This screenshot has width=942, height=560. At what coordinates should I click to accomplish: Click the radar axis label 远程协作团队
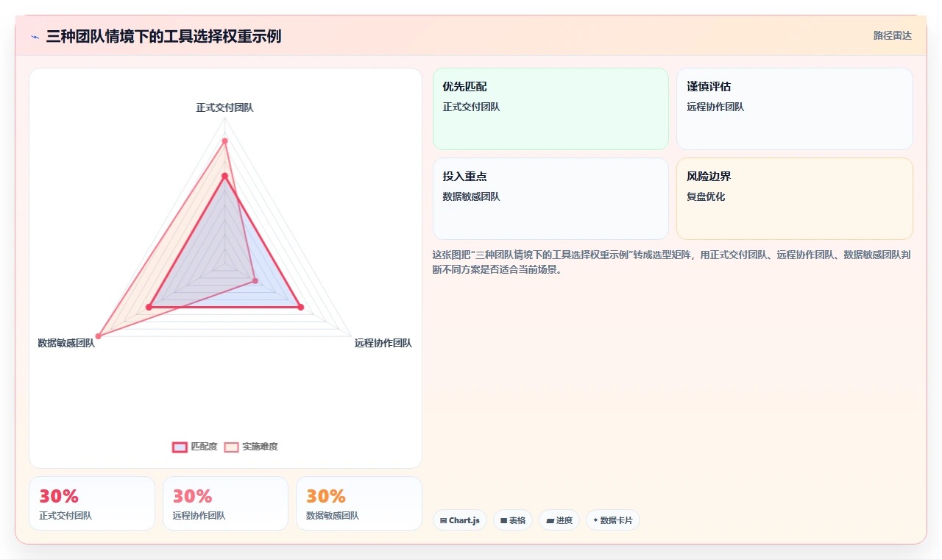[x=383, y=343]
